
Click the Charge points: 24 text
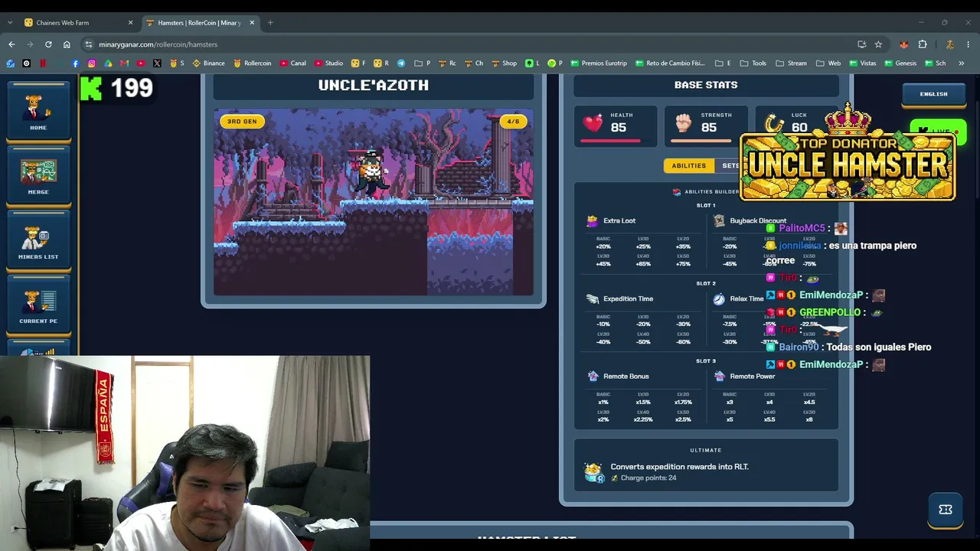pos(648,478)
